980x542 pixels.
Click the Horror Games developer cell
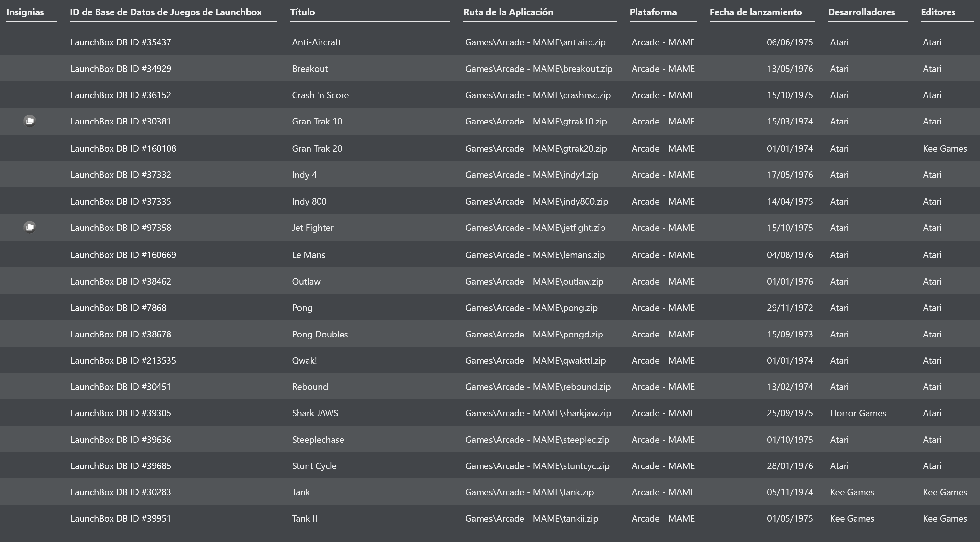pyautogui.click(x=858, y=413)
